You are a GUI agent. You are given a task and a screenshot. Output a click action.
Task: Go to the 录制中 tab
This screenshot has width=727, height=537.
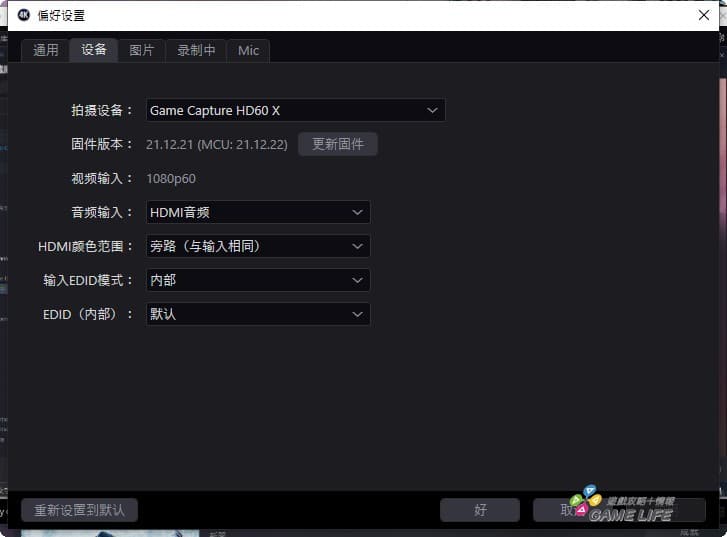click(x=196, y=50)
